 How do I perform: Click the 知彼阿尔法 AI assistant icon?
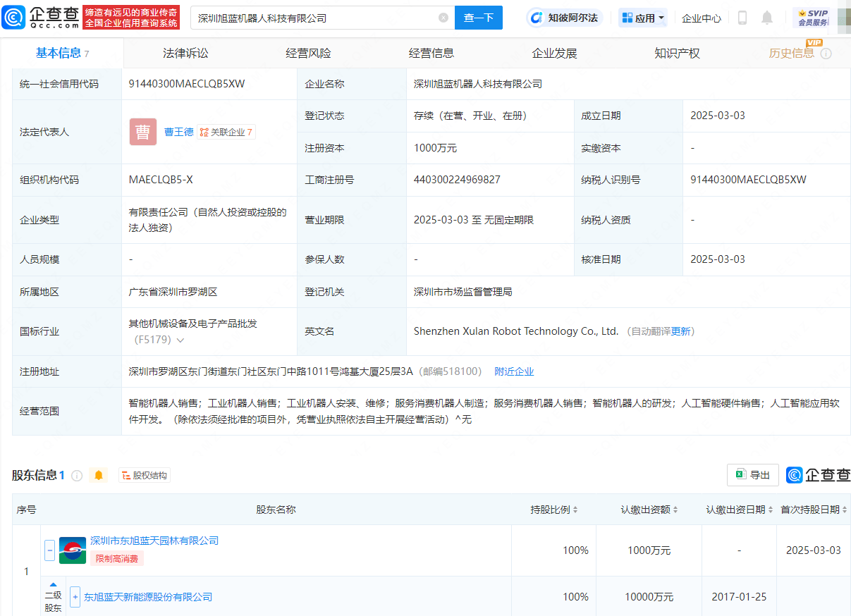[537, 18]
